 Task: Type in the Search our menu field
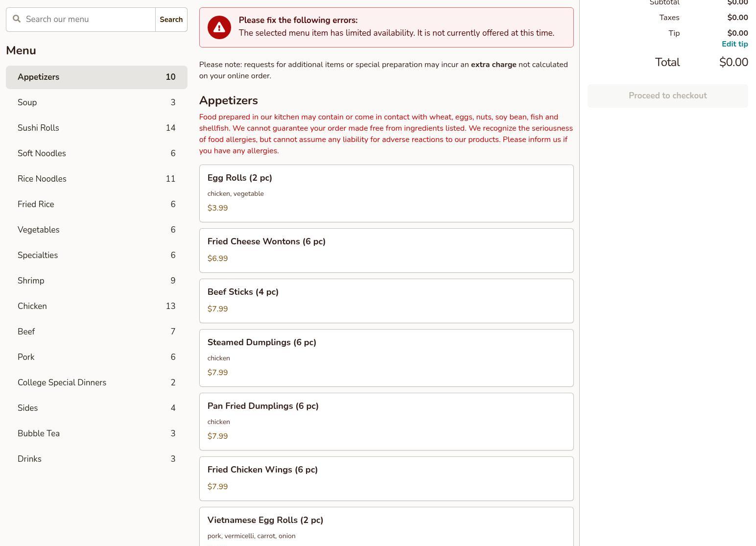pos(88,20)
